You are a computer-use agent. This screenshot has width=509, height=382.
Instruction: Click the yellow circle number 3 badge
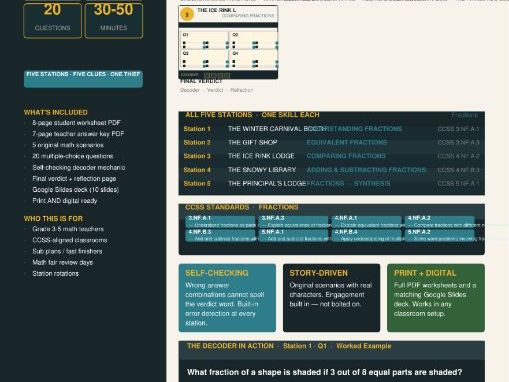tap(187, 14)
